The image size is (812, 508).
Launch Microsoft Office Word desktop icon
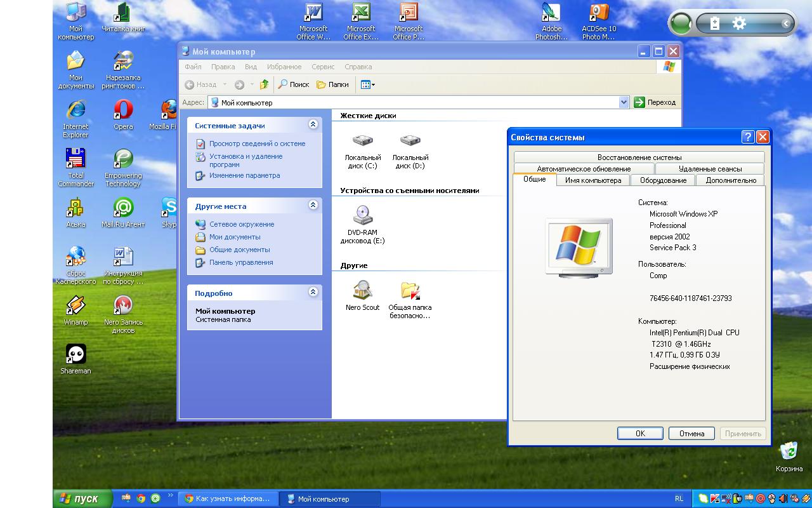point(313,22)
